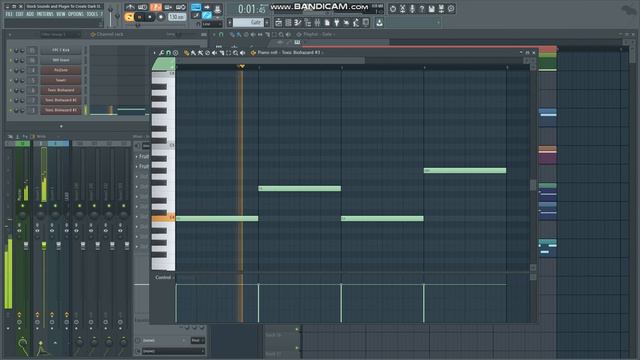Click the render/export audio icon

pyautogui.click(x=441, y=9)
